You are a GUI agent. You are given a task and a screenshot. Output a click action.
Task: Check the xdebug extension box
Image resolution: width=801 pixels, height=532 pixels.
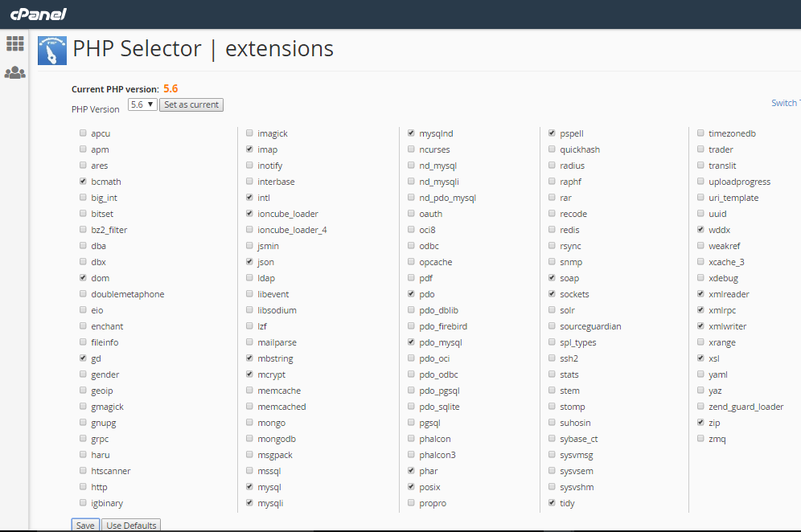701,278
